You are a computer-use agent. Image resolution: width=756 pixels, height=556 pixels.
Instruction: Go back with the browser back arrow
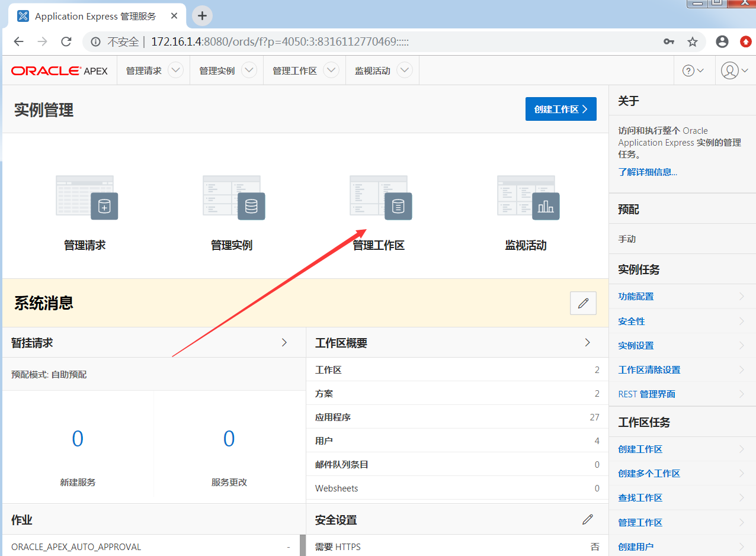pyautogui.click(x=18, y=42)
